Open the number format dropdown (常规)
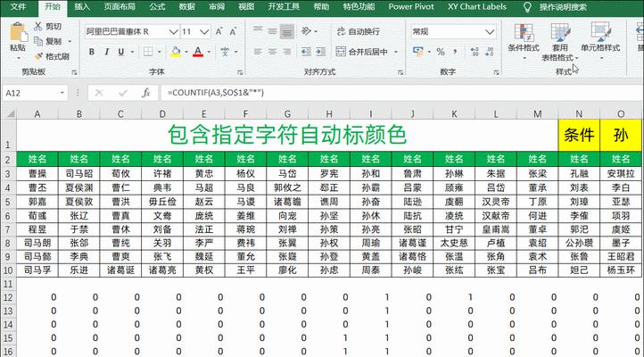644x357 pixels. pyautogui.click(x=489, y=31)
